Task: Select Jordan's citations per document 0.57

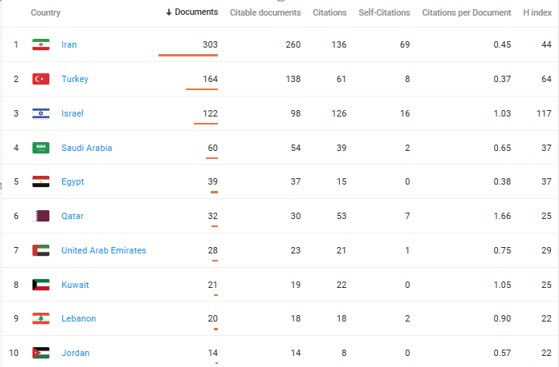Action: click(502, 353)
